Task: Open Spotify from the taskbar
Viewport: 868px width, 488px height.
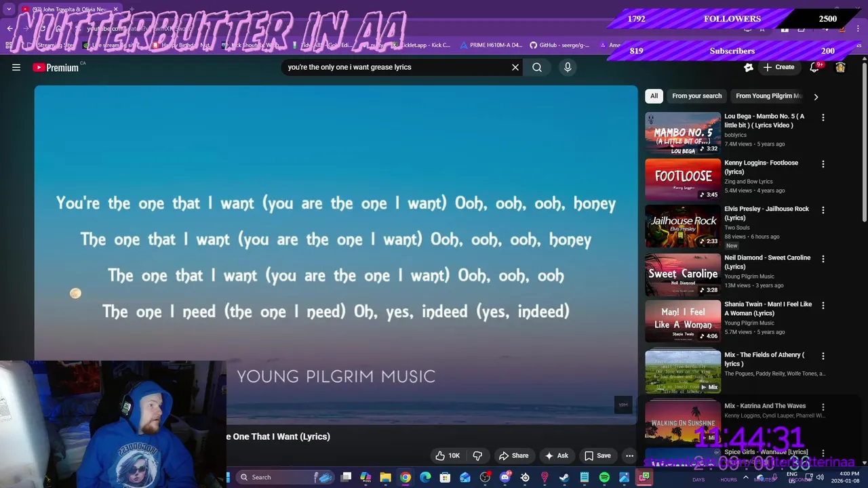Action: (604, 477)
